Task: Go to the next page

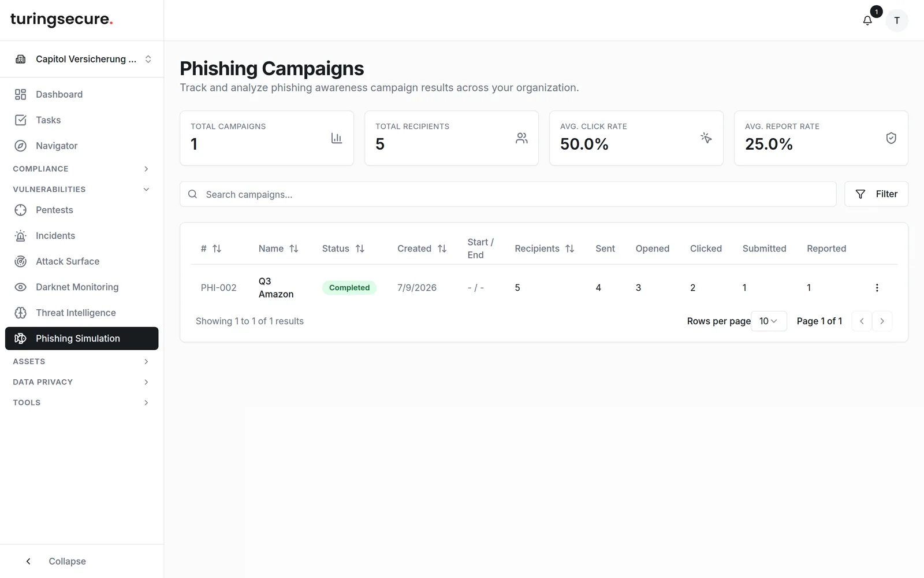Action: (882, 321)
